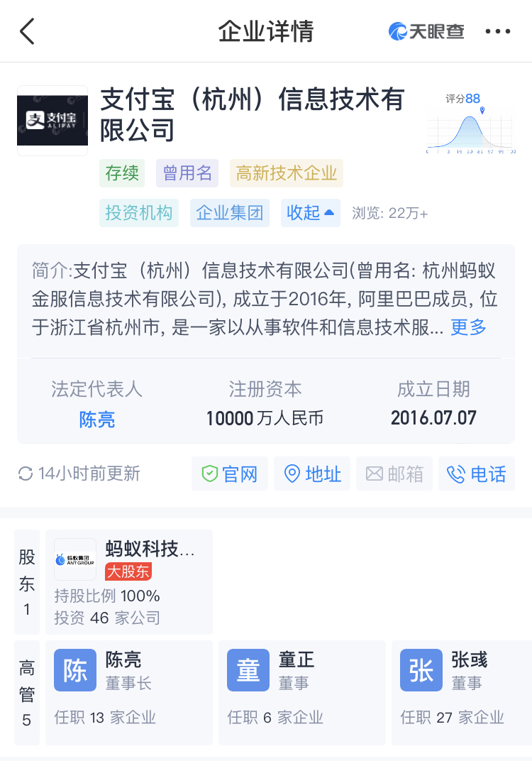Screen dimensions: 532x761
Task: Tap the 投资机构 tag
Action: 139,212
